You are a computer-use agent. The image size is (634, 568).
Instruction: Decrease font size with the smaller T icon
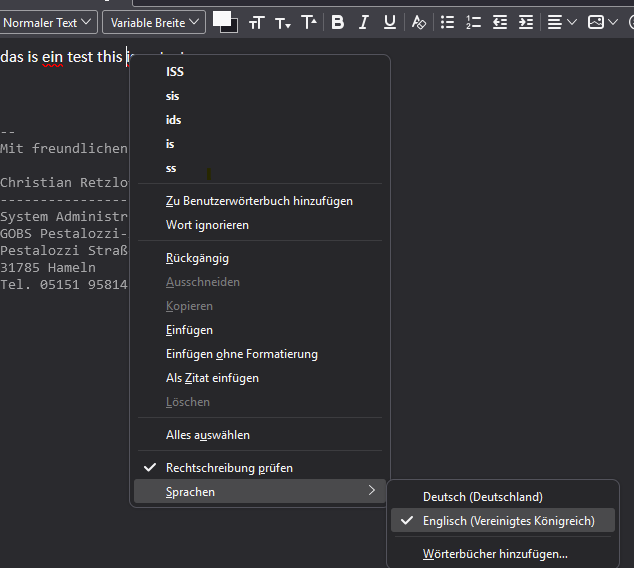pos(283,23)
